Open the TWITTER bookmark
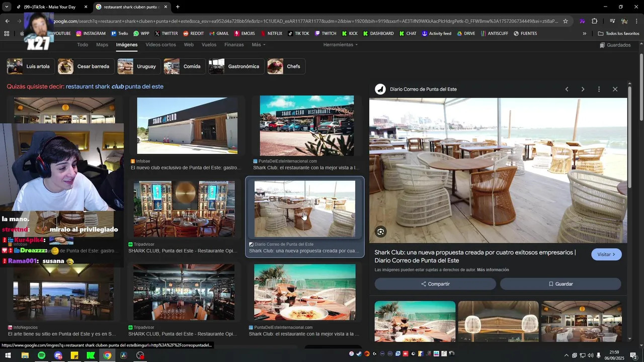Viewport: 644px width, 362px height. (166, 34)
